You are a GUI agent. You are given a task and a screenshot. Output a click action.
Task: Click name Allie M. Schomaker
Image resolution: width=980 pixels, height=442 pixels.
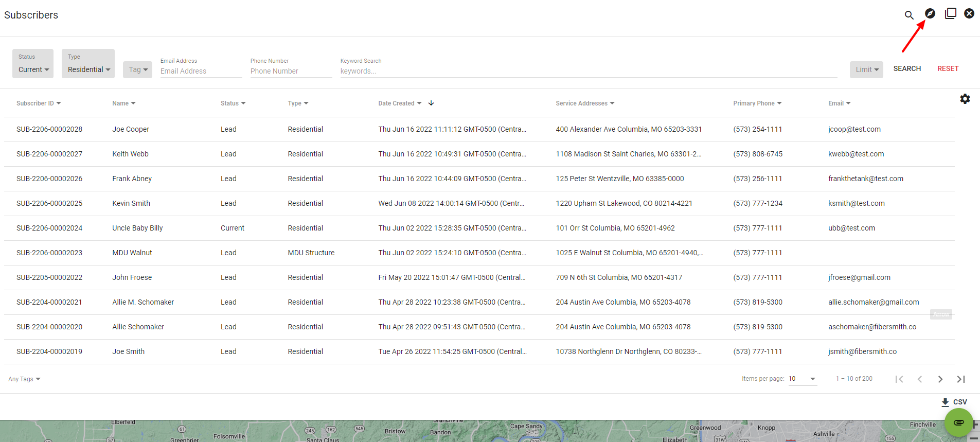[x=143, y=302]
